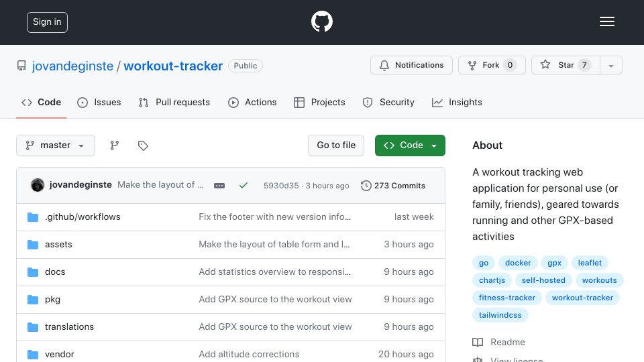Open the docs folder
The height and width of the screenshot is (362, 644).
click(55, 271)
